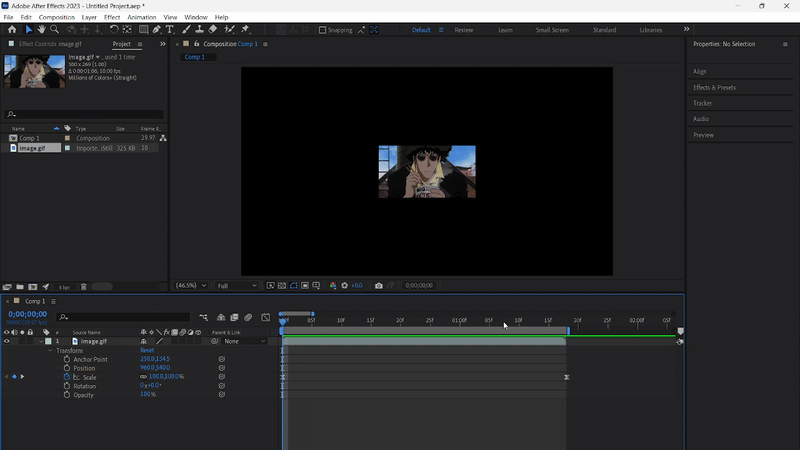
Task: Open the Properties panel menu
Action: tap(785, 44)
